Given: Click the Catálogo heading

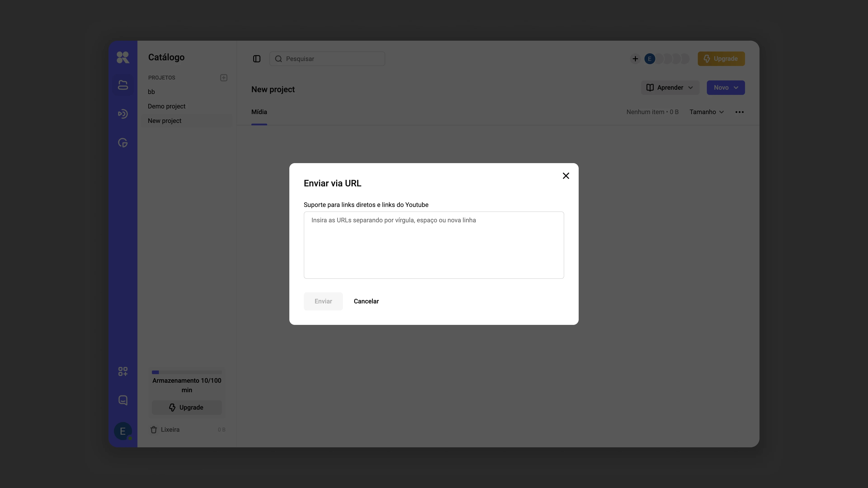Looking at the screenshot, I should (x=166, y=57).
